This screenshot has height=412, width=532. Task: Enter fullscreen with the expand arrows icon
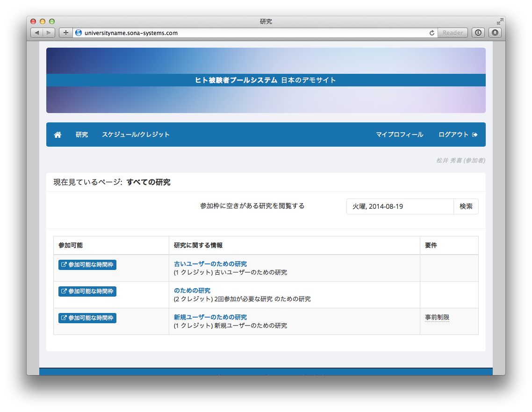click(500, 21)
